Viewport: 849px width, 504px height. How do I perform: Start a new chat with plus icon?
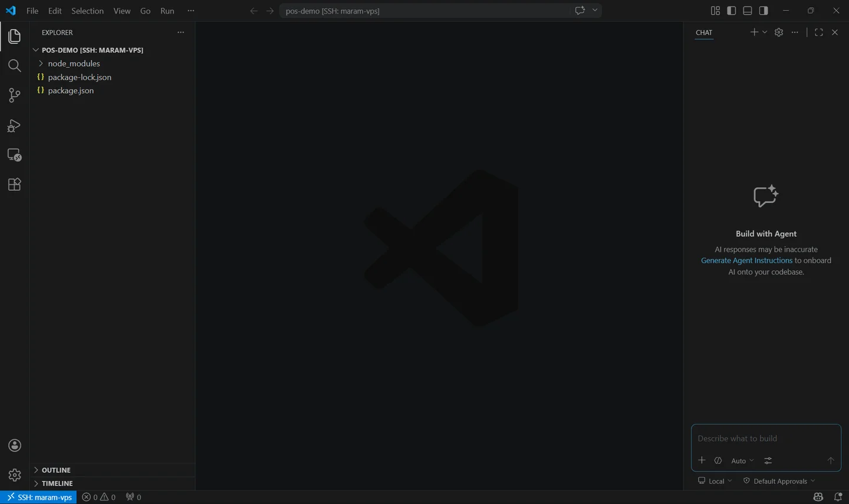pyautogui.click(x=754, y=32)
